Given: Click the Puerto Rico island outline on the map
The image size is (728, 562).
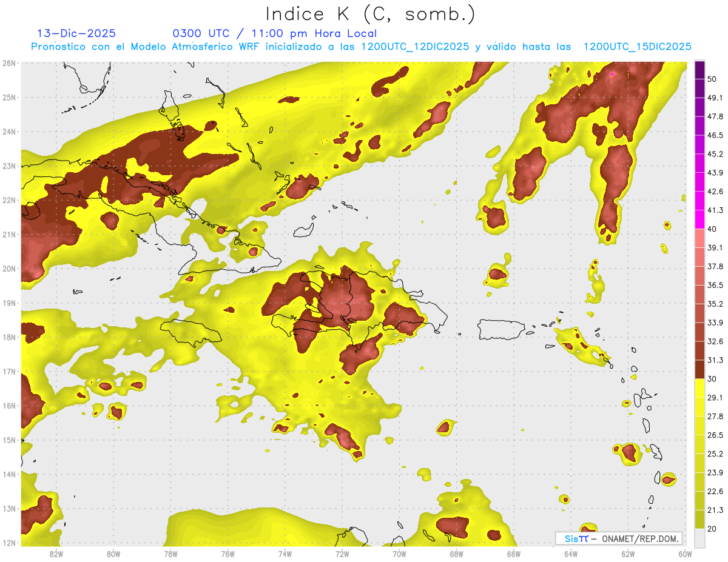Looking at the screenshot, I should click(x=500, y=329).
